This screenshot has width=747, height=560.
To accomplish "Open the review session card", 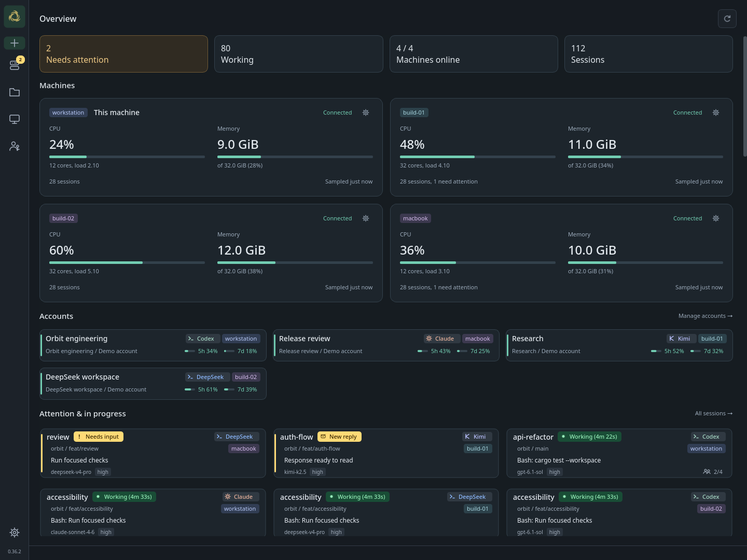I will point(153,453).
